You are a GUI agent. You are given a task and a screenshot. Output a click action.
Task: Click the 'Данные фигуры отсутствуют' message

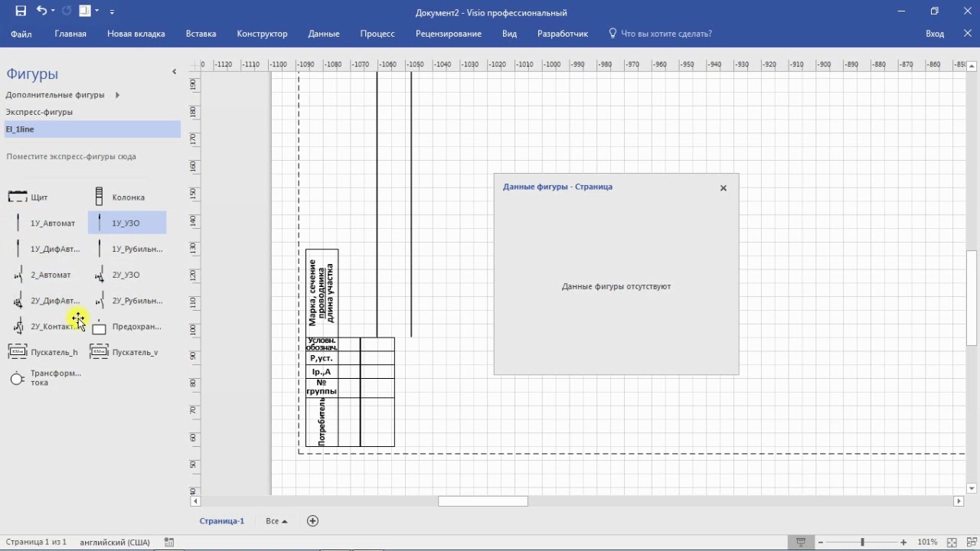[616, 286]
